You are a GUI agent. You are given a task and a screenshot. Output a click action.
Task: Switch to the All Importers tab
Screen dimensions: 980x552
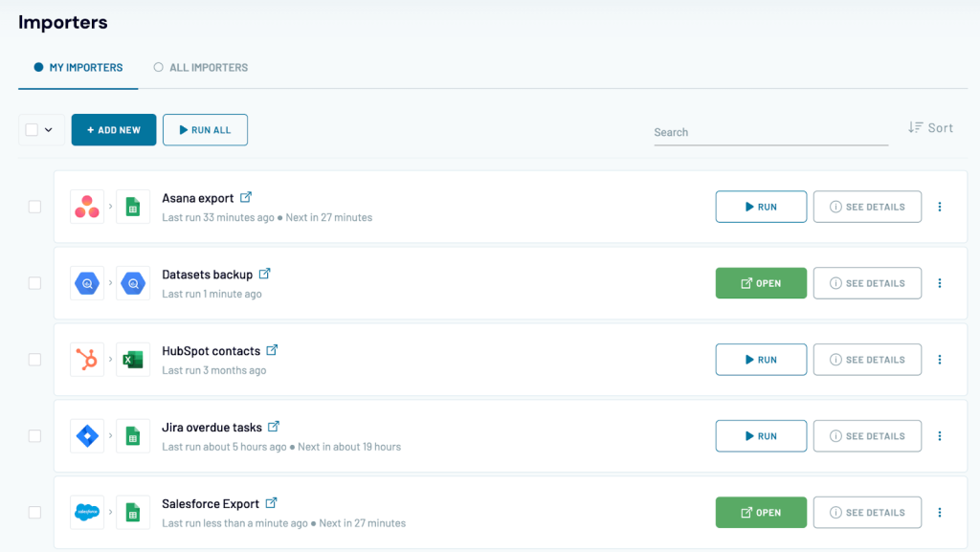pyautogui.click(x=201, y=68)
